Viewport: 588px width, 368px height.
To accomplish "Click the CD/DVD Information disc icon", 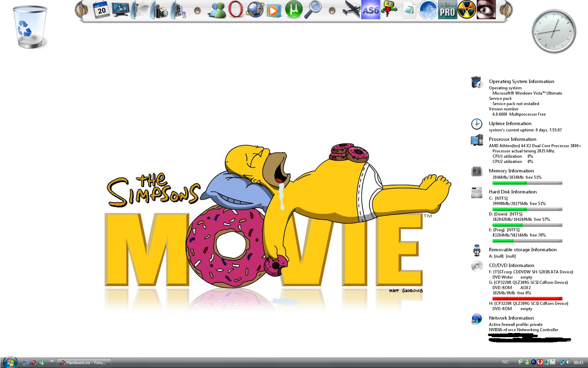I will pyautogui.click(x=477, y=266).
